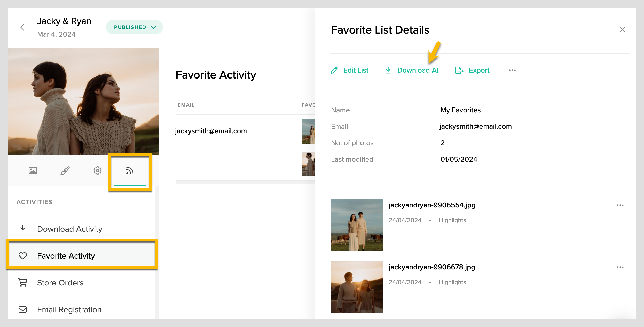Click the Edit List pencil icon
Viewport: 644px width, 327px height.
(x=334, y=70)
